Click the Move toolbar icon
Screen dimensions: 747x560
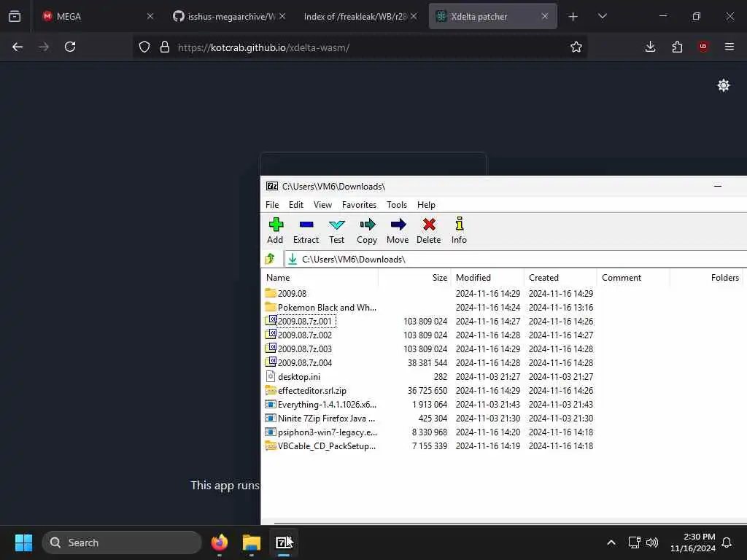coord(398,230)
